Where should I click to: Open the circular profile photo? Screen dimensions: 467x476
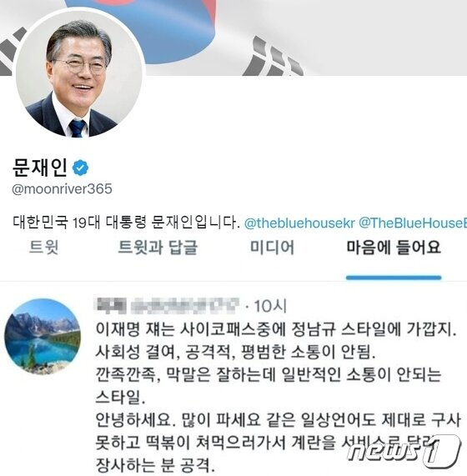click(80, 74)
